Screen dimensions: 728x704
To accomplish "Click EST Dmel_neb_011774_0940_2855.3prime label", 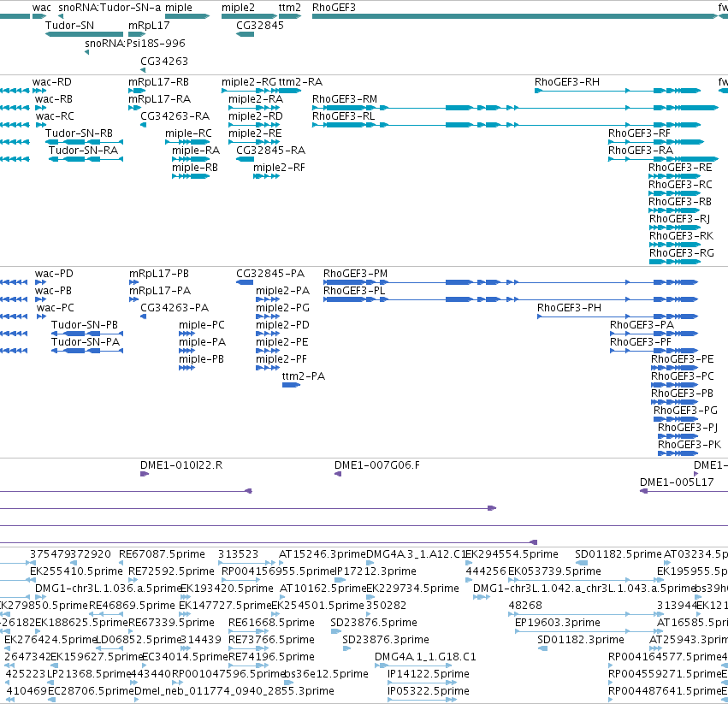I will (234, 691).
